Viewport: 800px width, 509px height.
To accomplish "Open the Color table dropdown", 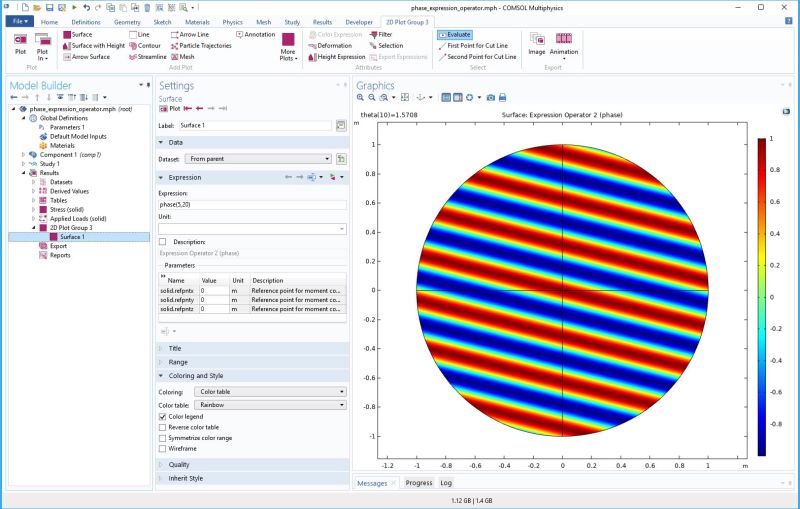I will click(x=270, y=405).
